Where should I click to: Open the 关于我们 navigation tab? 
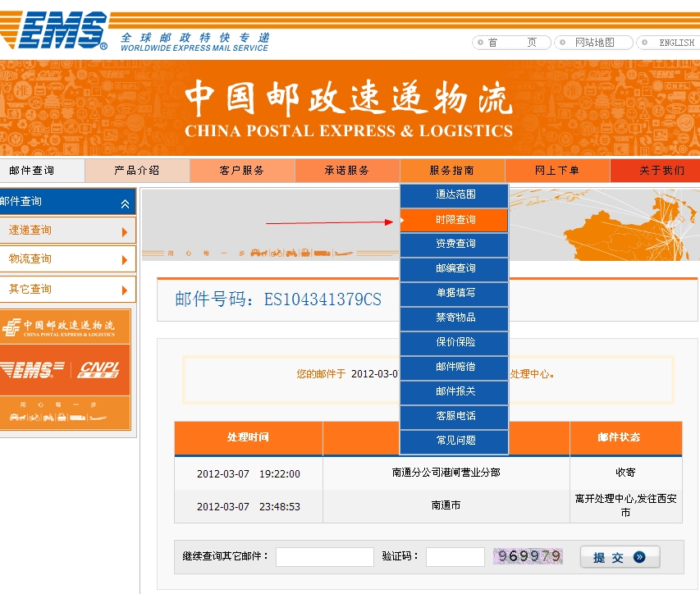[x=656, y=171]
